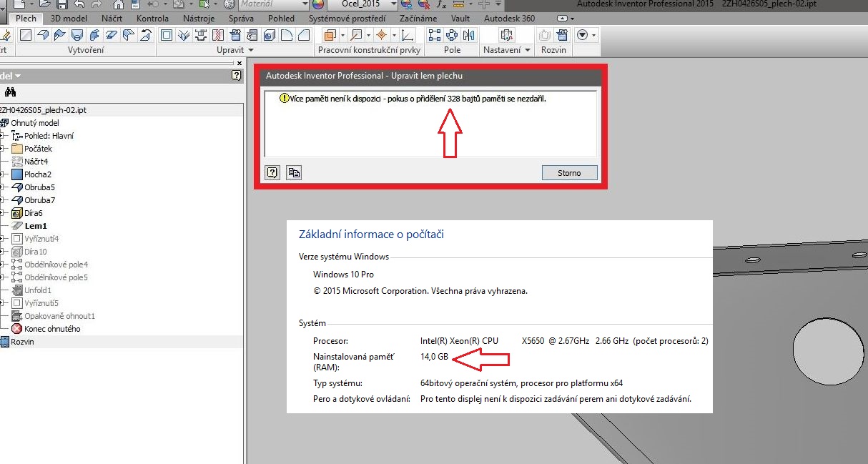Select the Lem (Hem) tool in ribbon

pyautogui.click(x=112, y=35)
